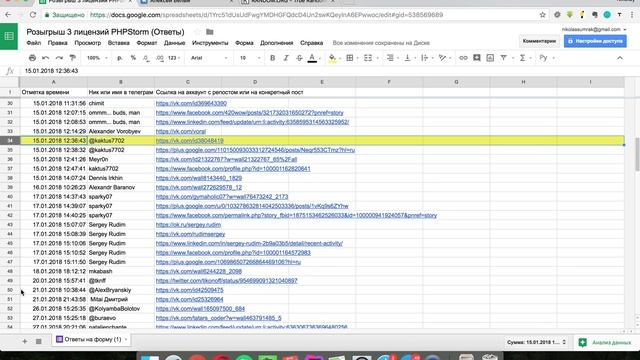Image resolution: width=640 pixels, height=360 pixels.
Task: Open the move-to-folder icon beside the title
Action: [210, 32]
